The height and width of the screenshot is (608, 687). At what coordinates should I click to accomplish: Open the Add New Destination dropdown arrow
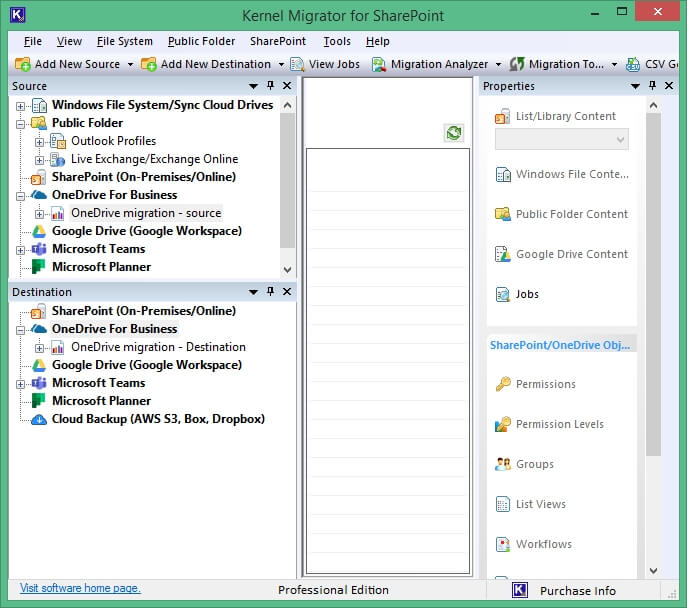(x=281, y=64)
